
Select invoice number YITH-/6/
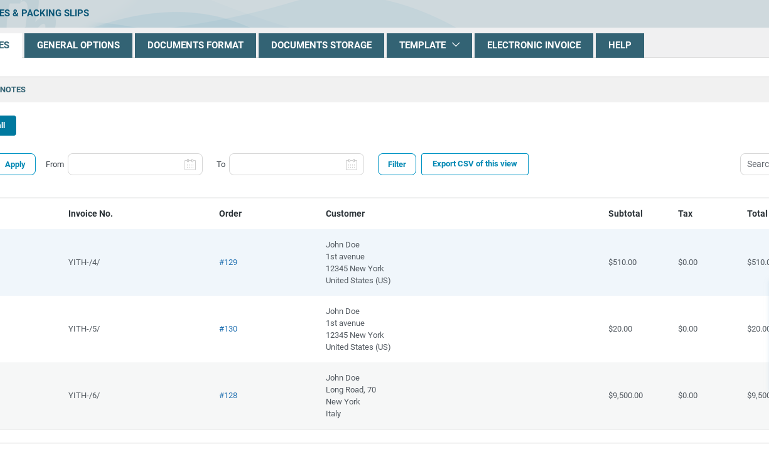pos(84,396)
